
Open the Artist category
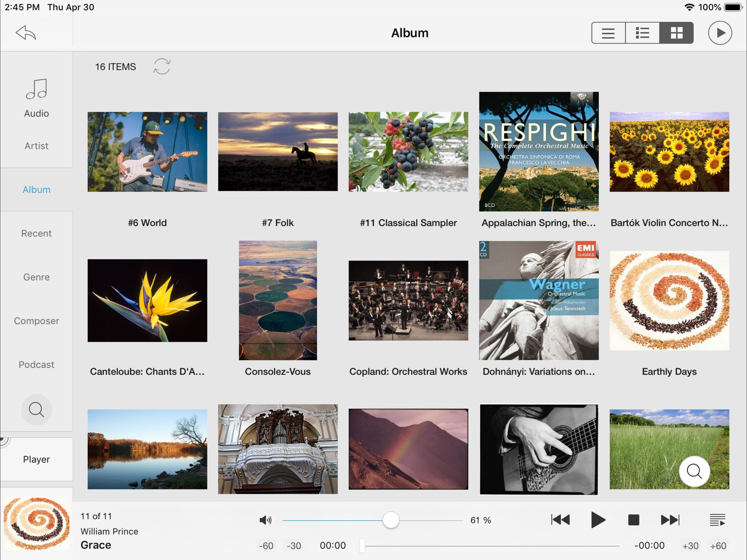36,146
